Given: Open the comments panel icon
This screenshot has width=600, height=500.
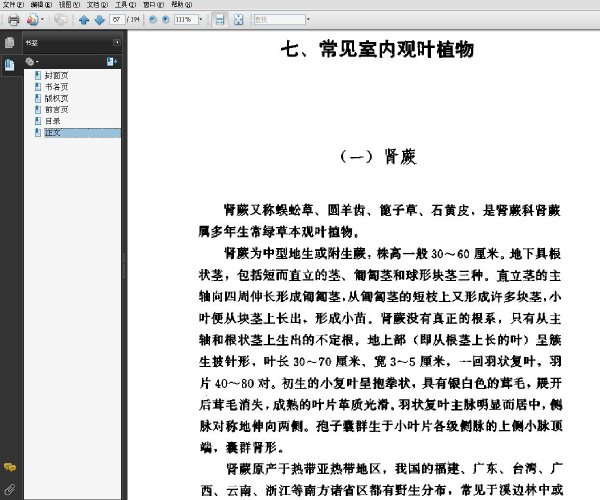Looking at the screenshot, I should 10,467.
